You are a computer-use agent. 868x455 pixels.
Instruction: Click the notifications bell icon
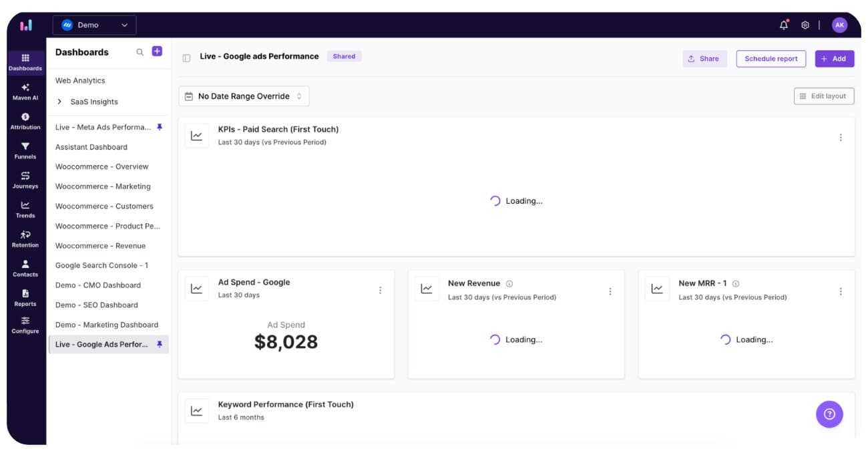point(784,25)
